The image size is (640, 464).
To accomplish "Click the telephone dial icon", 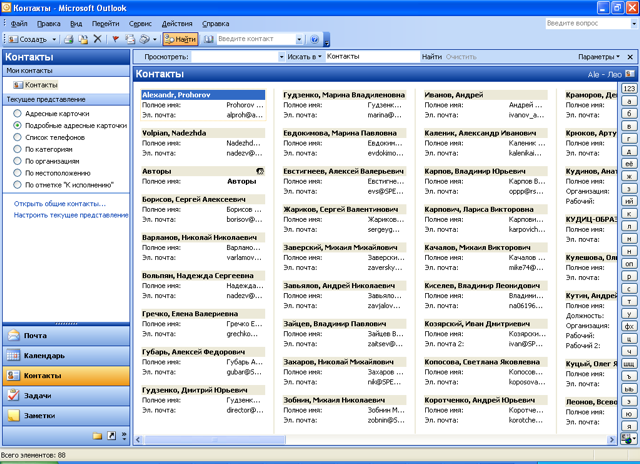I will [144, 39].
